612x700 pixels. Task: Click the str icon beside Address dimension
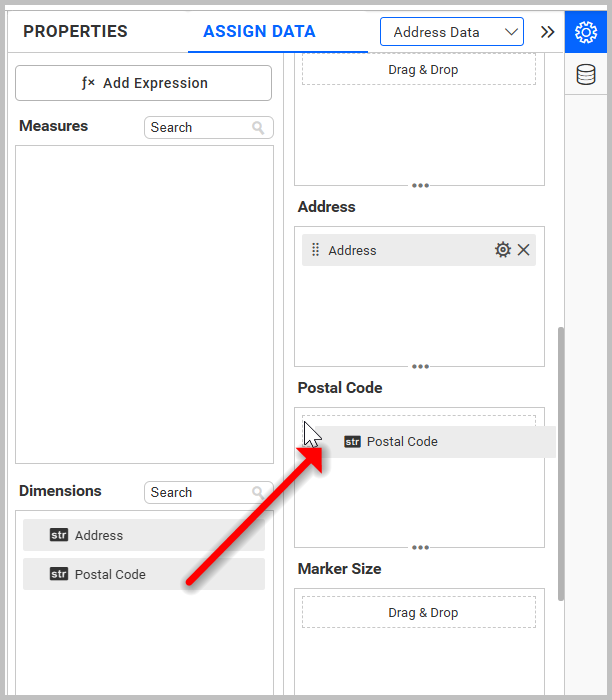coord(59,535)
